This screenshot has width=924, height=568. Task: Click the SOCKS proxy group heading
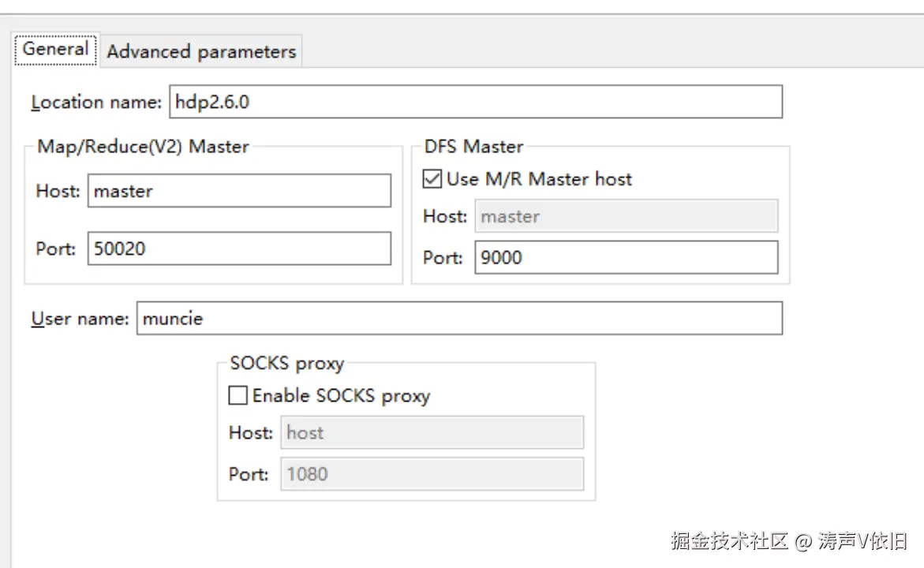click(x=286, y=364)
